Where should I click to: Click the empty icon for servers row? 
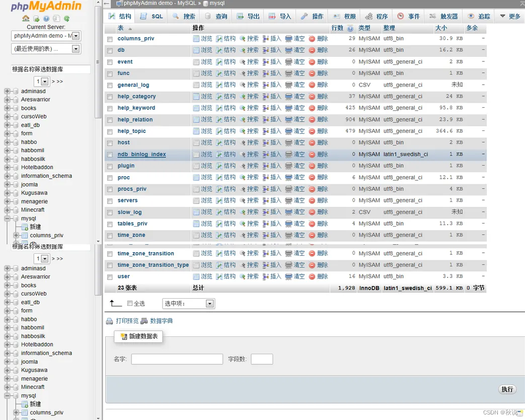tap(288, 200)
